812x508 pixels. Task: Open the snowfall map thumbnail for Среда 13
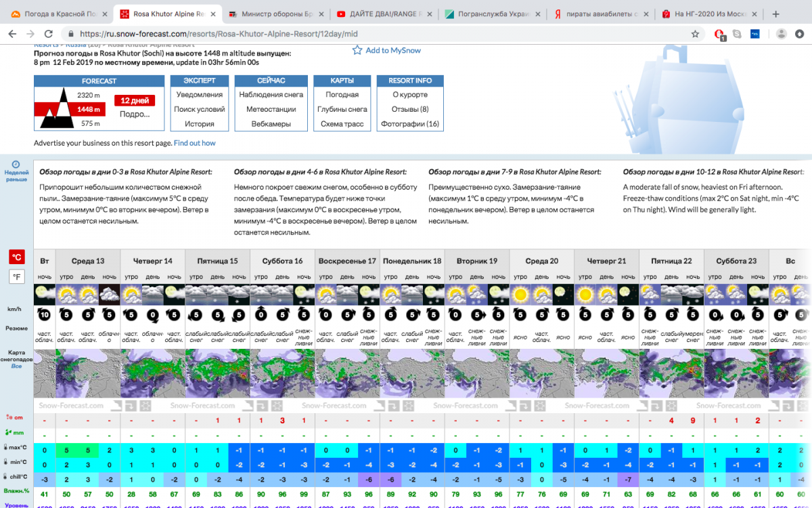point(87,373)
